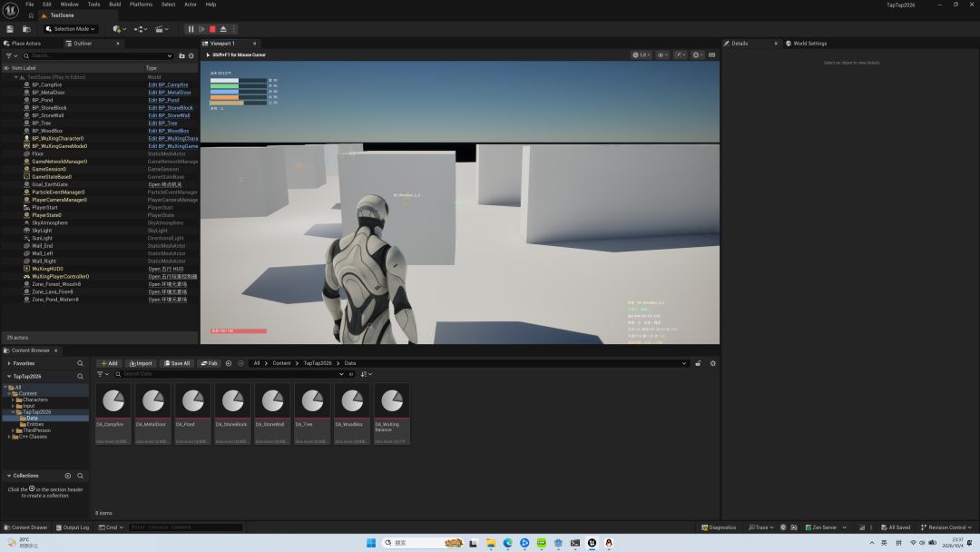Expand the Characters folder in the tree
The image size is (980, 552).
13,399
